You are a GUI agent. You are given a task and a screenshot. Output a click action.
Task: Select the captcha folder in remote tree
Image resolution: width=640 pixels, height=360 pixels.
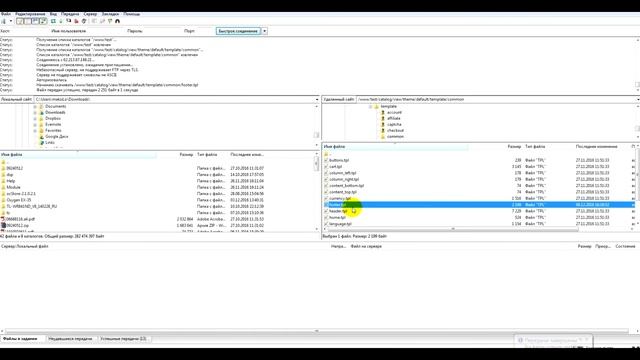pos(394,124)
